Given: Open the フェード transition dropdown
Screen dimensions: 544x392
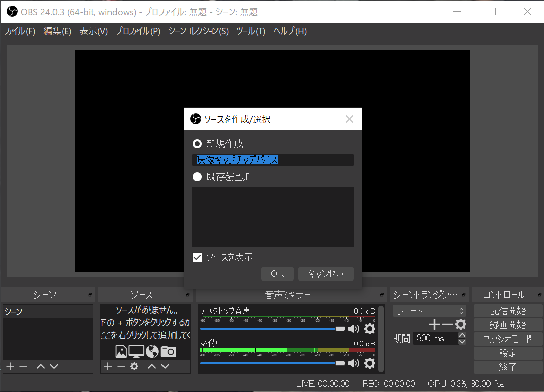Looking at the screenshot, I should [429, 311].
